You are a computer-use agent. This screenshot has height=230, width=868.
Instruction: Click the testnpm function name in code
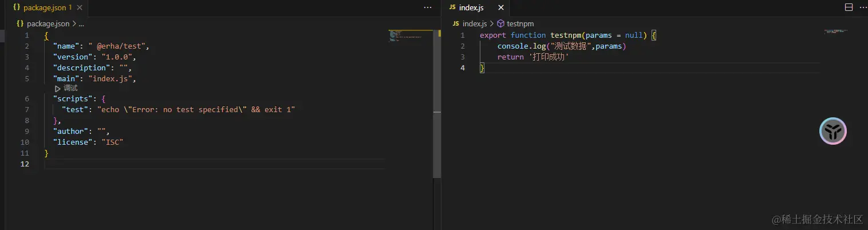[x=565, y=35]
